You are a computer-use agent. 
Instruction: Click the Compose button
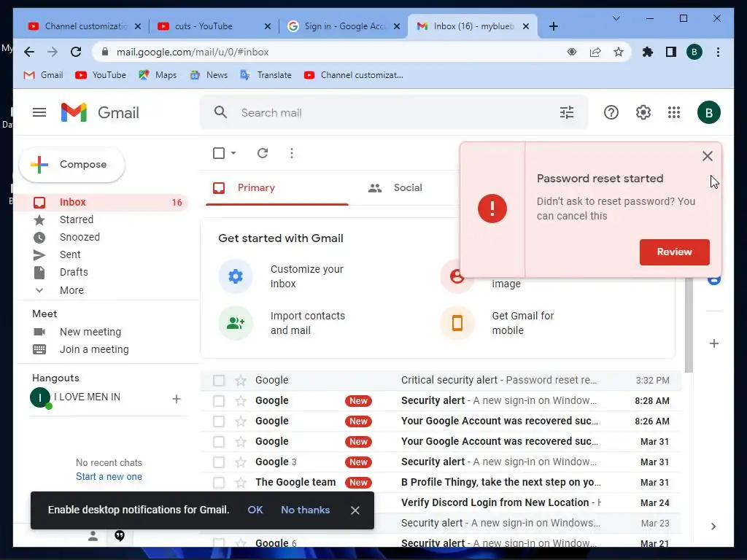coord(72,164)
